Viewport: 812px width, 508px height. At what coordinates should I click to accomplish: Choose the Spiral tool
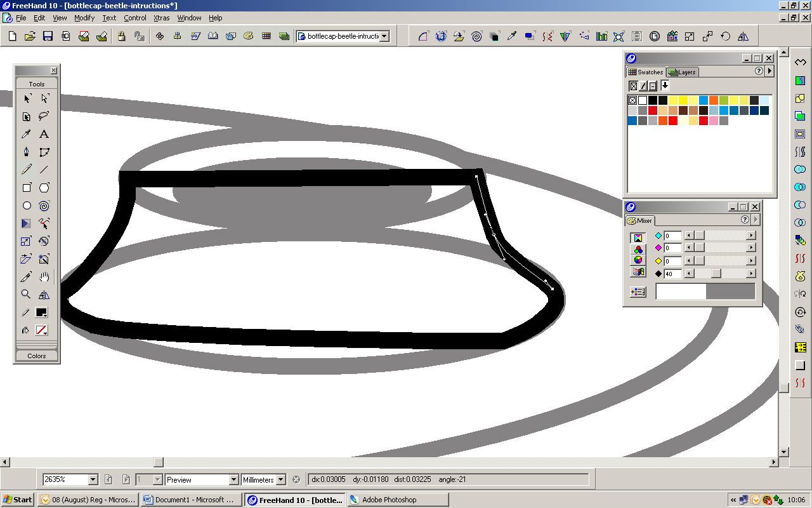coord(44,206)
